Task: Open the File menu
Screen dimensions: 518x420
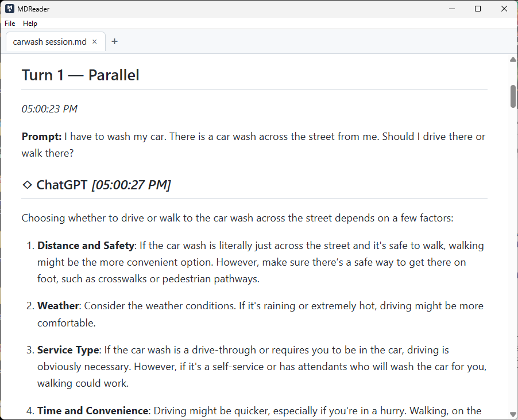Action: pyautogui.click(x=9, y=24)
